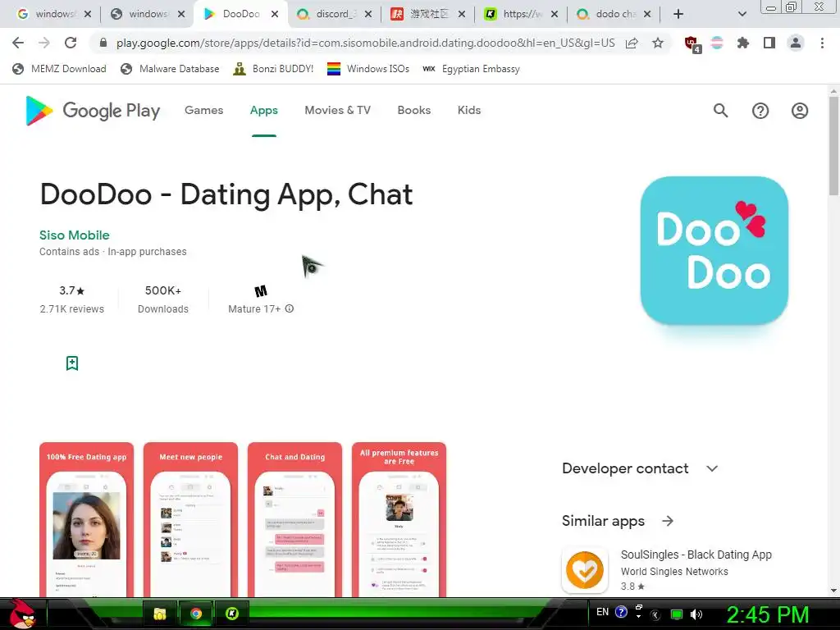Open the tab search dropdown arrow

[x=742, y=14]
